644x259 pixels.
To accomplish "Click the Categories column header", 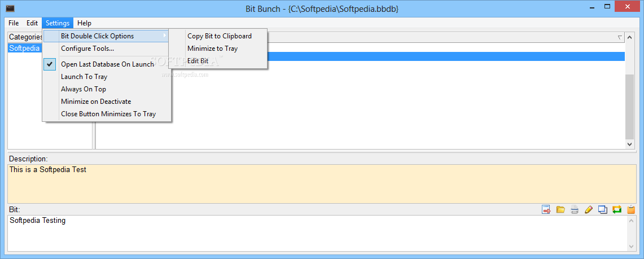I will 25,37.
